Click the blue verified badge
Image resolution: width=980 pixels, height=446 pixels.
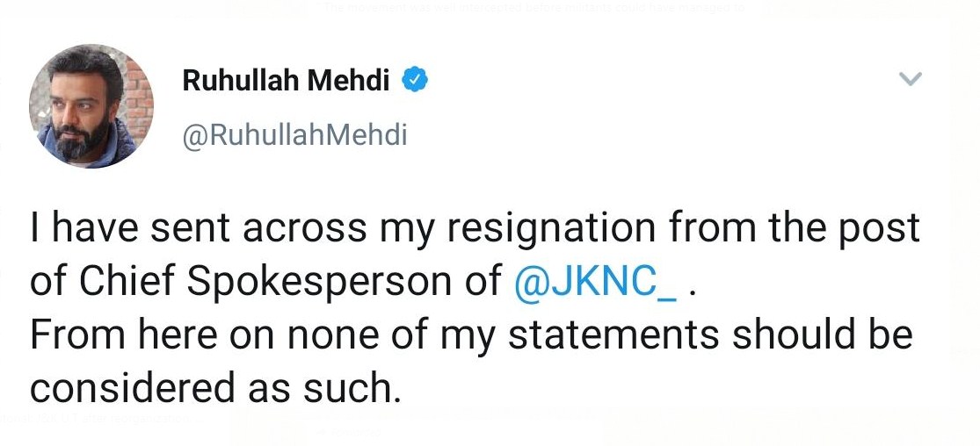coord(415,81)
